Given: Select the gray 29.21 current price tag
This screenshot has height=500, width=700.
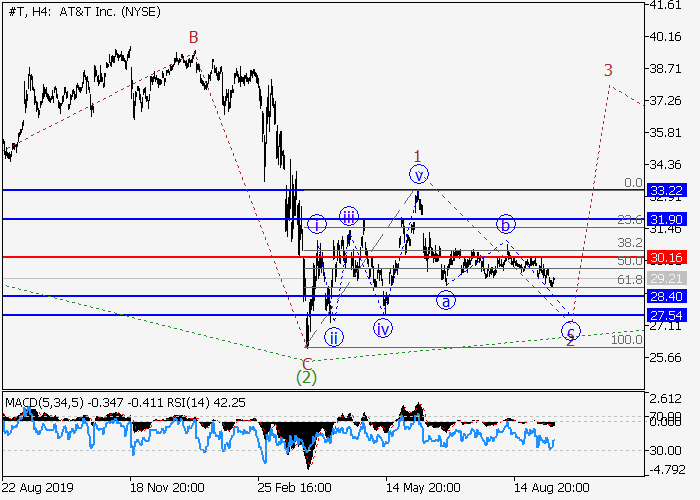Looking at the screenshot, I should [x=667, y=278].
